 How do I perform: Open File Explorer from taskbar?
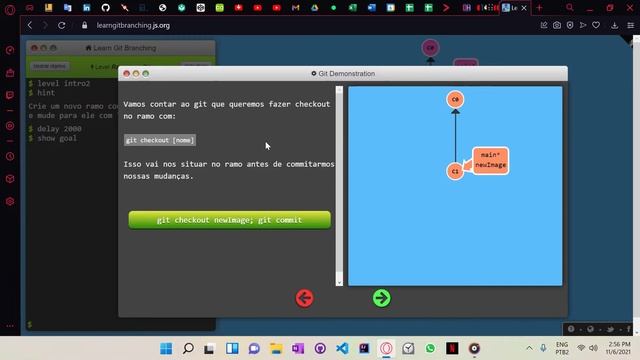(x=276, y=348)
